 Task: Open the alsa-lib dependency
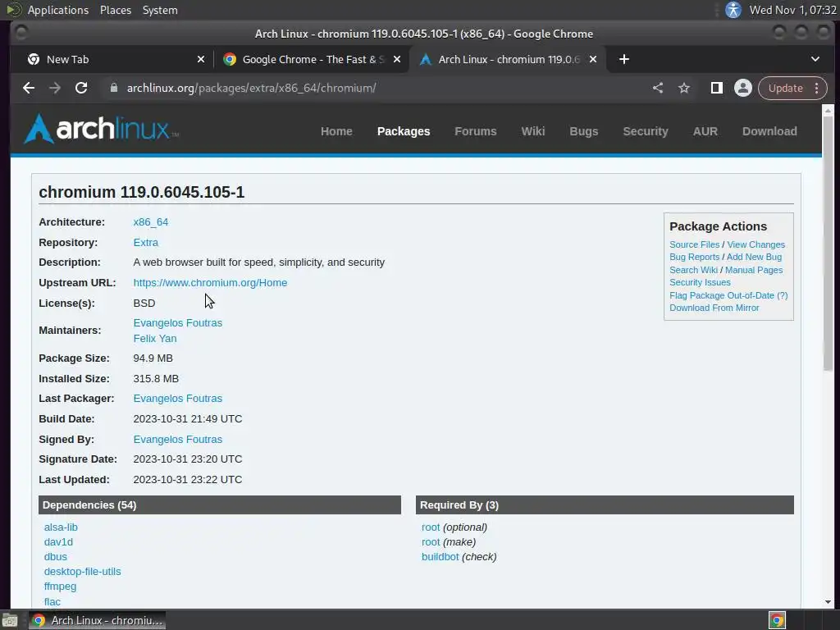pyautogui.click(x=61, y=527)
